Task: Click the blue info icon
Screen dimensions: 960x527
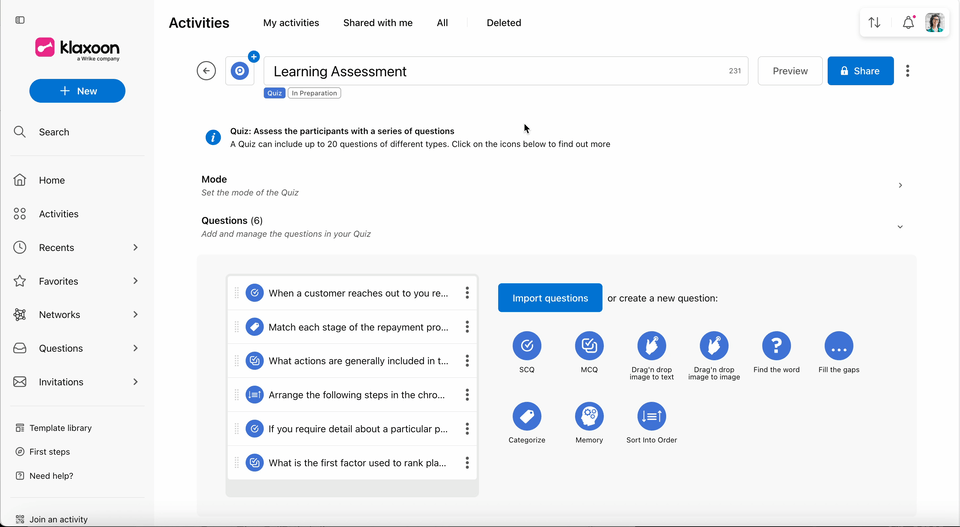Action: (x=213, y=137)
